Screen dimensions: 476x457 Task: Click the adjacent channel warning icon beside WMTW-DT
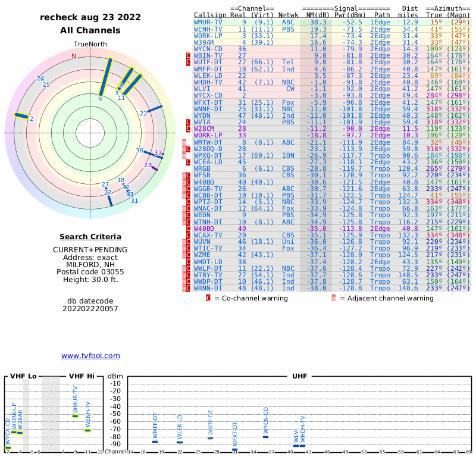184,143
